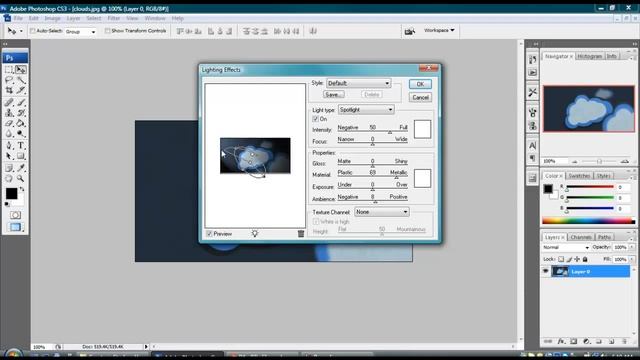The height and width of the screenshot is (360, 640).
Task: Click the Go to Bridge icon
Action: click(409, 31)
